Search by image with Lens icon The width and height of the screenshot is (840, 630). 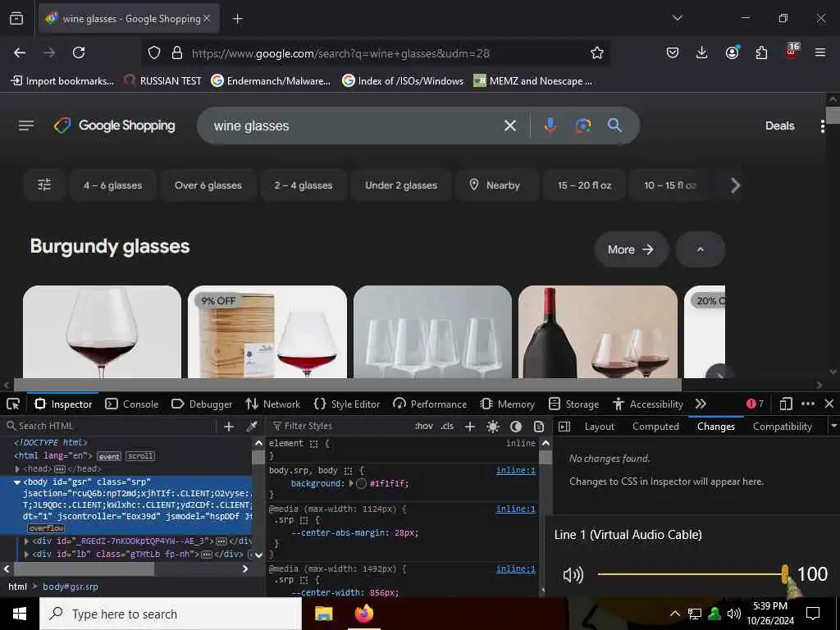583,126
